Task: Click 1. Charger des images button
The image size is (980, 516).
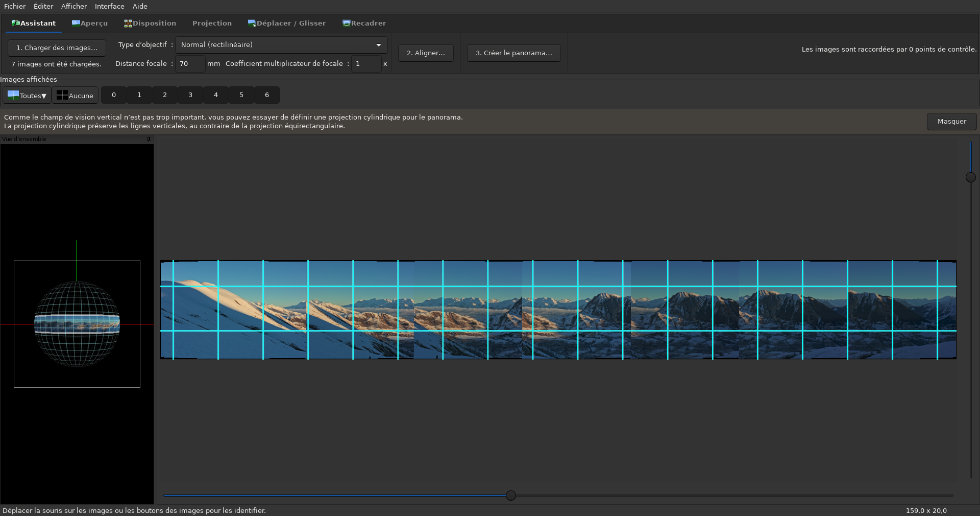Action: 57,48
